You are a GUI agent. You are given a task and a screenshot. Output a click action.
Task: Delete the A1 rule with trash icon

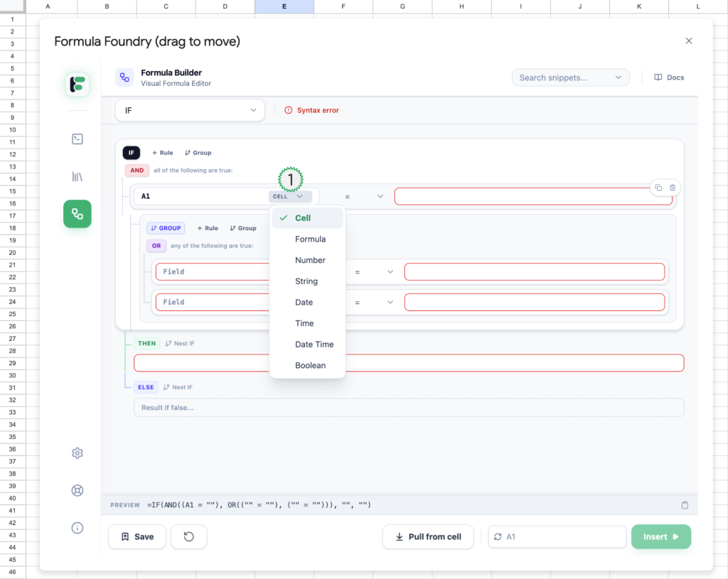[673, 188]
